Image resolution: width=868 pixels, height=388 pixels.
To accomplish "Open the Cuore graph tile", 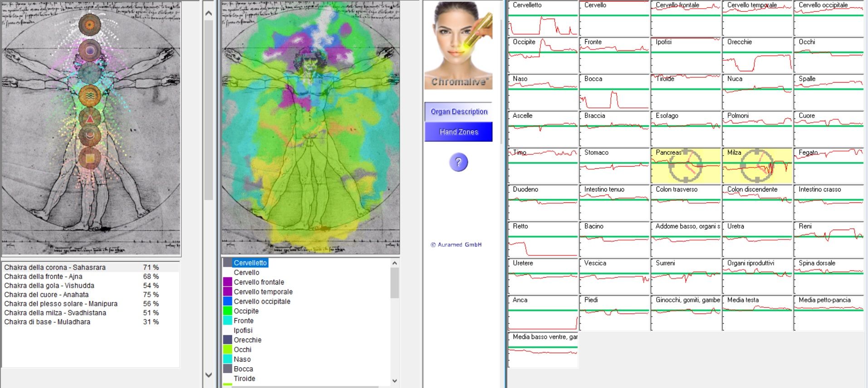I will 828,129.
